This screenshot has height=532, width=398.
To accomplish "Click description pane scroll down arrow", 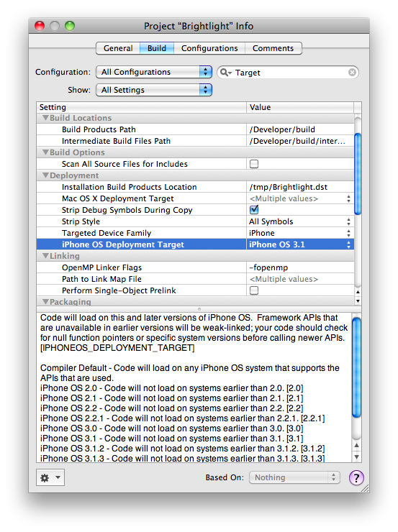I will click(356, 457).
